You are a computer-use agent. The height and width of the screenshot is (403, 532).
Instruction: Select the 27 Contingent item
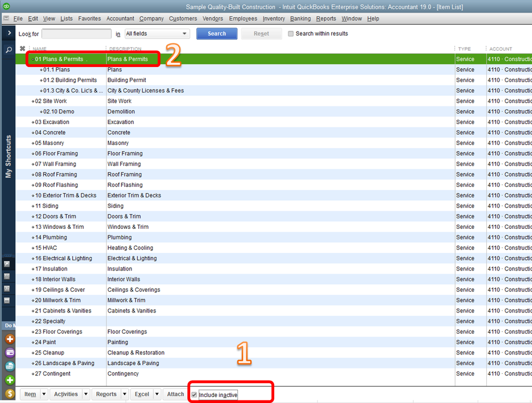pyautogui.click(x=53, y=374)
